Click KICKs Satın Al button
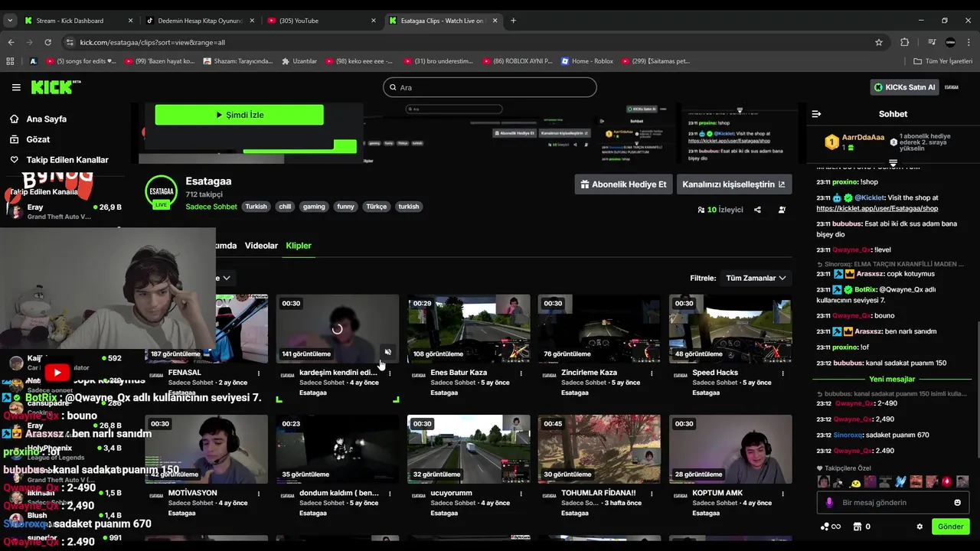The width and height of the screenshot is (980, 551). (904, 87)
